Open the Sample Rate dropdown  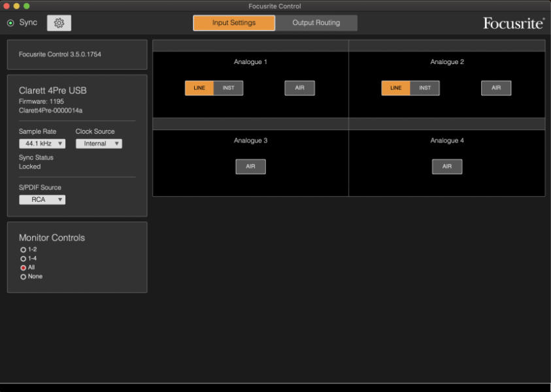[x=42, y=143]
